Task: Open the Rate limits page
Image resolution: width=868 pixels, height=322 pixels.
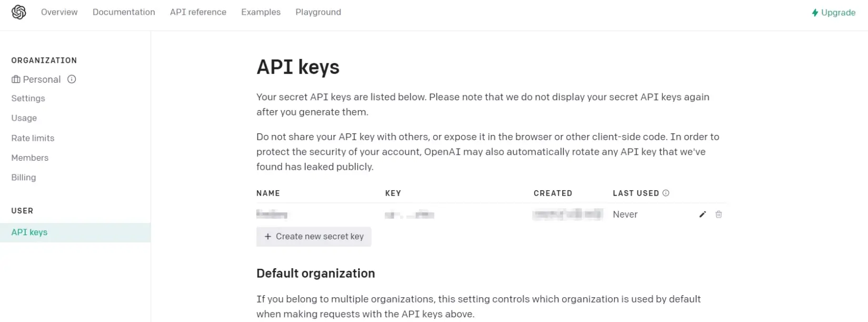Action: [x=33, y=138]
